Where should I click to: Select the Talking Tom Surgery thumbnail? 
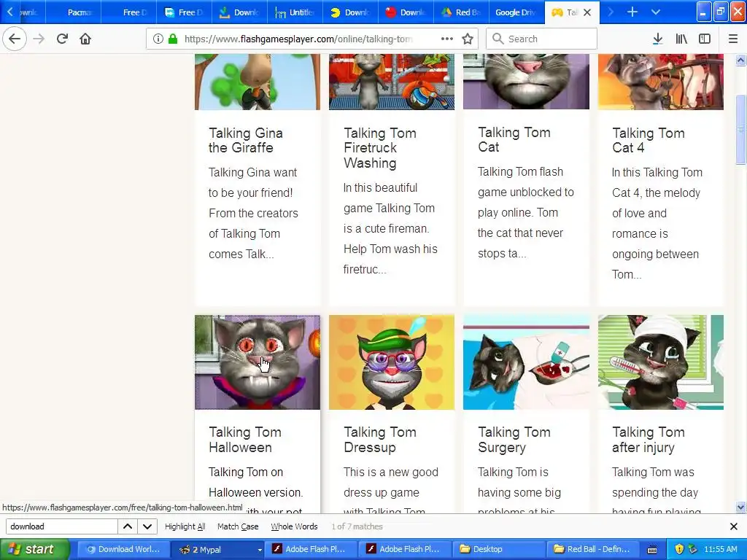click(526, 362)
